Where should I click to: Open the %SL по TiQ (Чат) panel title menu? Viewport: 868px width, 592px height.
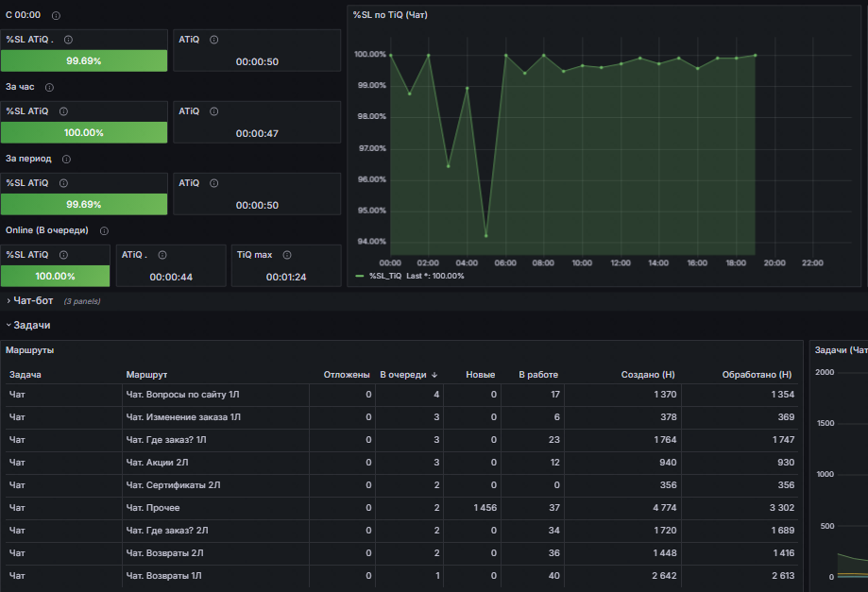tap(390, 15)
